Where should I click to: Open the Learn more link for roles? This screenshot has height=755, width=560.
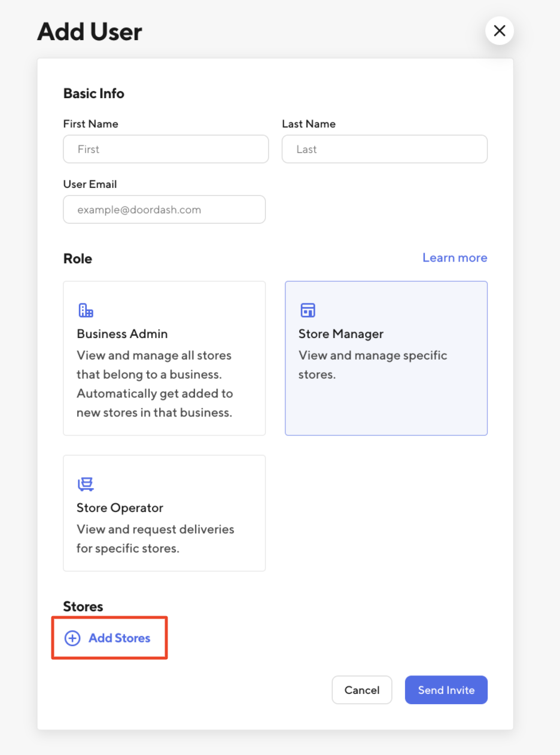click(x=455, y=258)
